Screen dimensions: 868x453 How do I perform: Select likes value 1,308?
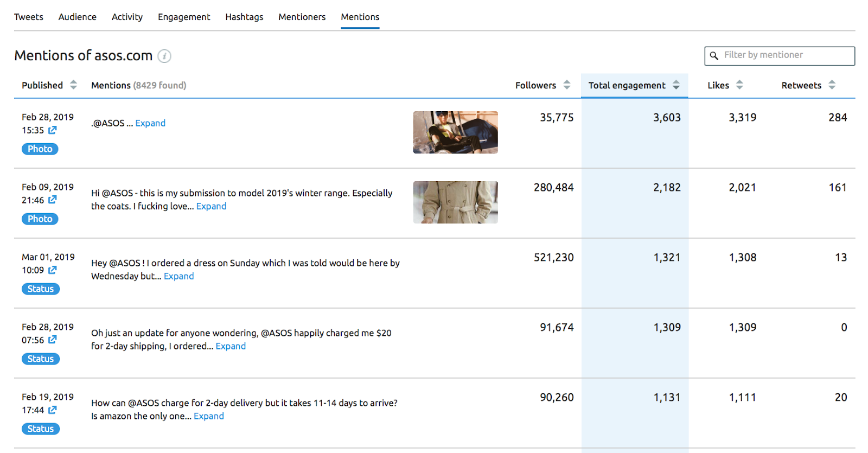pyautogui.click(x=743, y=258)
